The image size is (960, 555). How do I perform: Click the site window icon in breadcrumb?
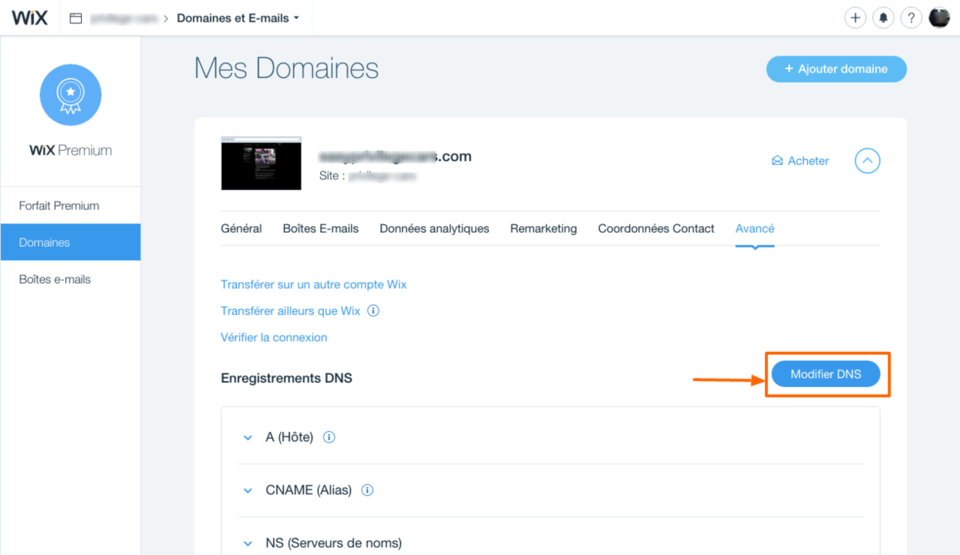click(76, 18)
